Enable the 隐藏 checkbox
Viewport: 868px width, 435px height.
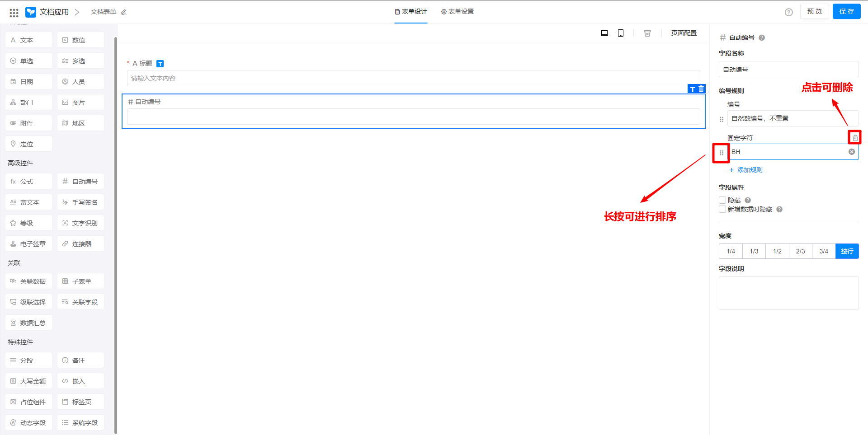click(722, 200)
